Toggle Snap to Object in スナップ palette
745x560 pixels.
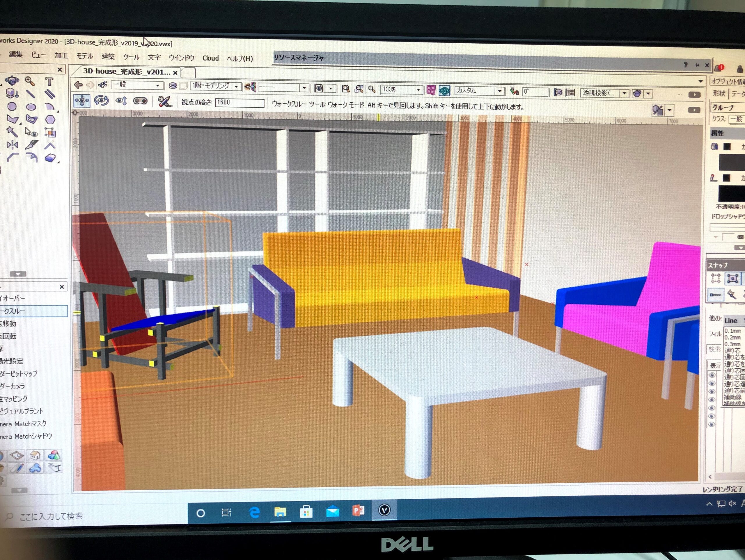pos(732,279)
